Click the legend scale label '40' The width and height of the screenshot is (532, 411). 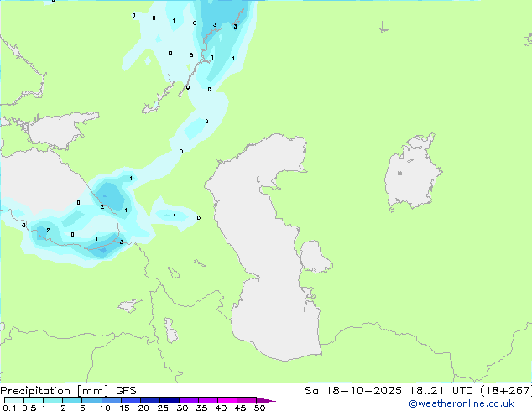[221, 408]
